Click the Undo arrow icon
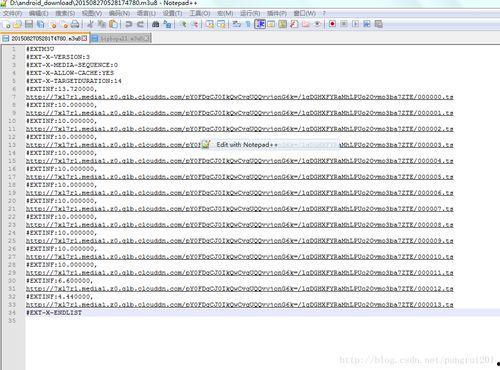Screen dimensions: 500x370 click(x=128, y=24)
